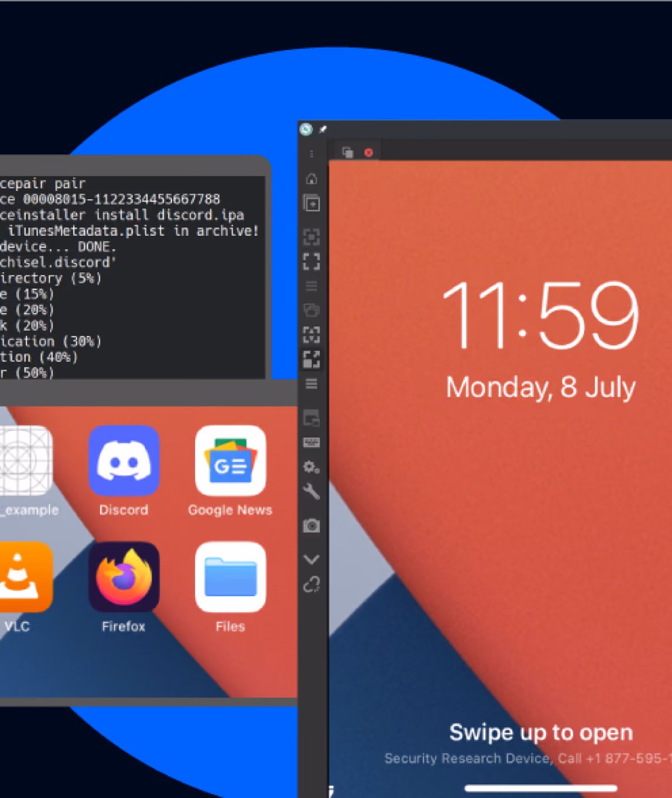Click the date 'Monday, 8 July'
672x798 pixels.
541,387
